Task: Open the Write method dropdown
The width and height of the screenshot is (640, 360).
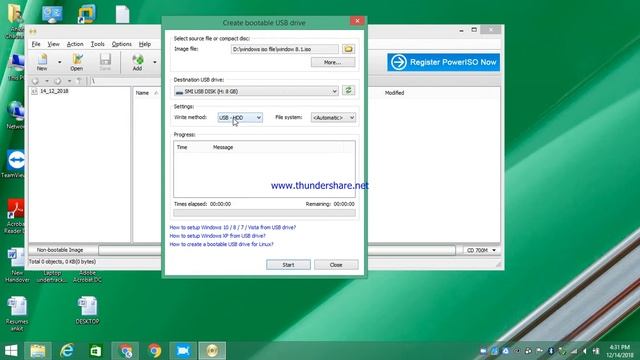Action: [x=240, y=118]
